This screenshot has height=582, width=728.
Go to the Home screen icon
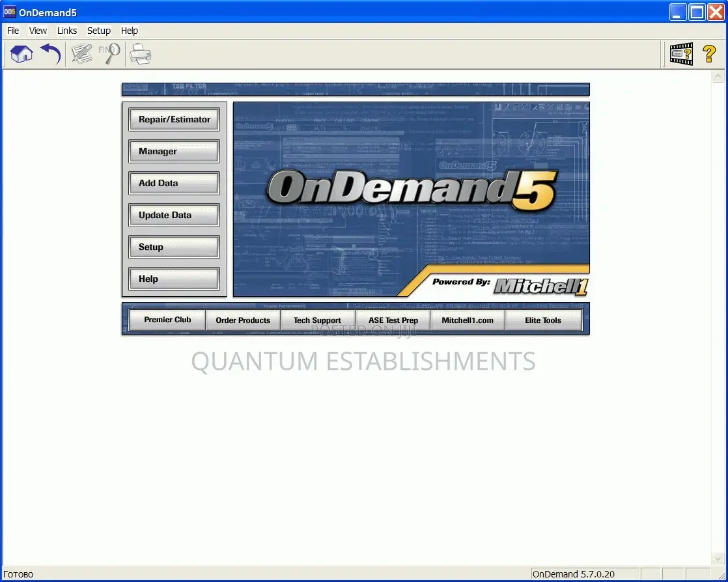click(x=21, y=54)
